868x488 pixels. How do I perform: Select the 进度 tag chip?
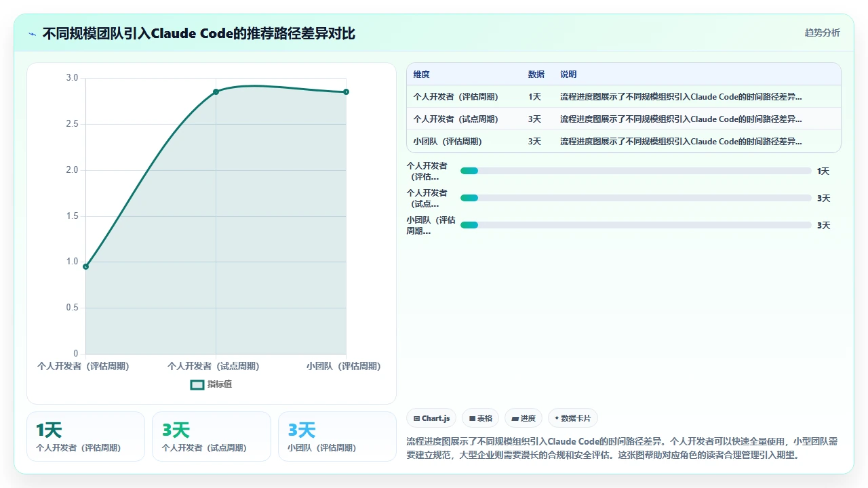(x=524, y=418)
